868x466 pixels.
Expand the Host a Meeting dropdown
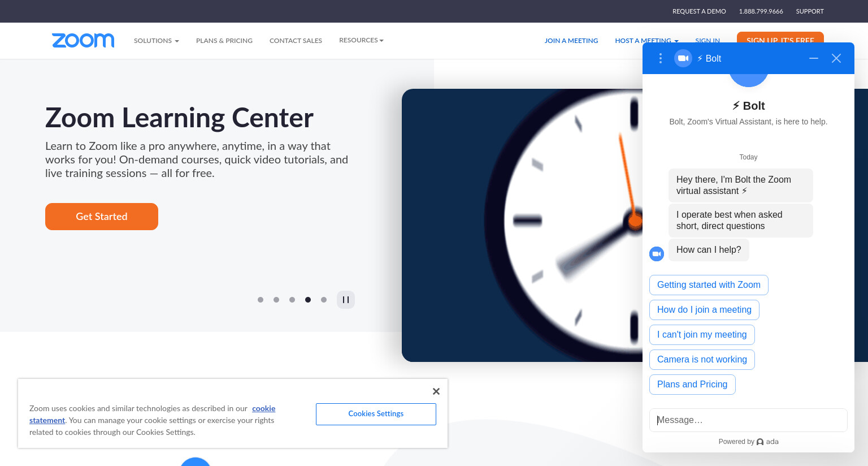pos(646,41)
